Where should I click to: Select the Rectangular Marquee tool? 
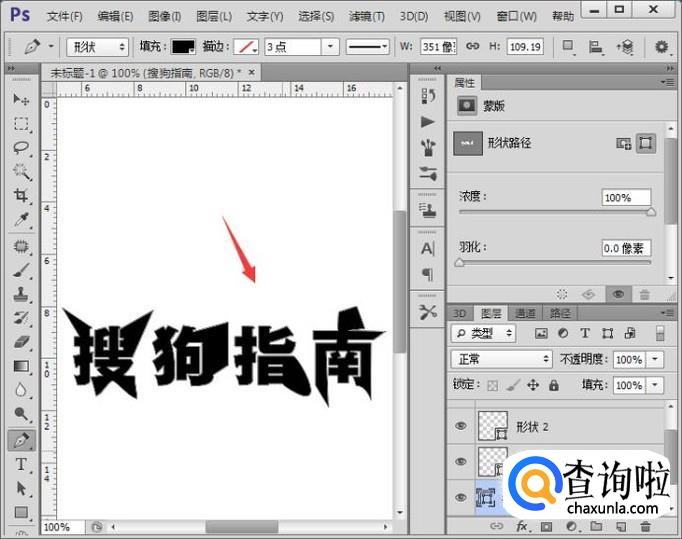[21, 124]
